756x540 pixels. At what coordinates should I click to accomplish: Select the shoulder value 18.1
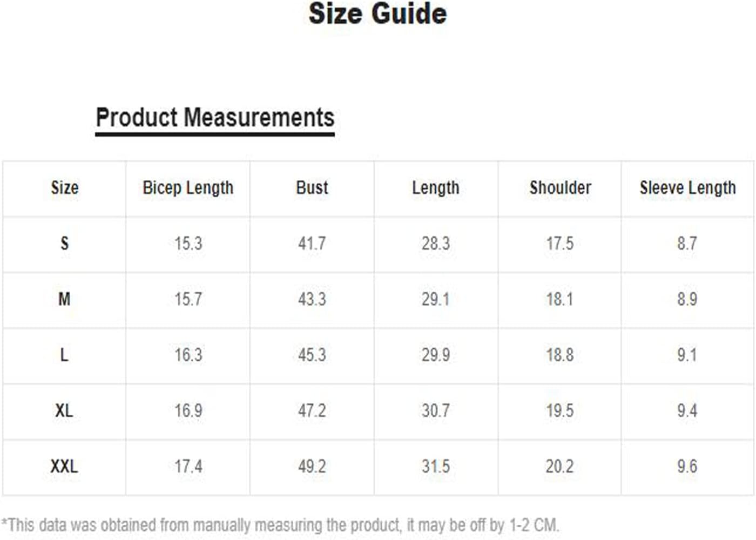[x=559, y=299]
